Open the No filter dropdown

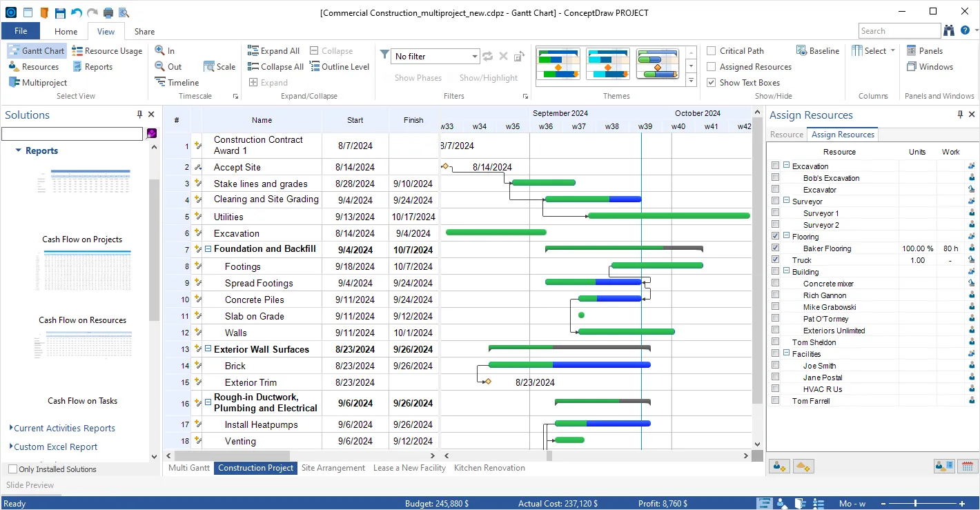pos(475,57)
